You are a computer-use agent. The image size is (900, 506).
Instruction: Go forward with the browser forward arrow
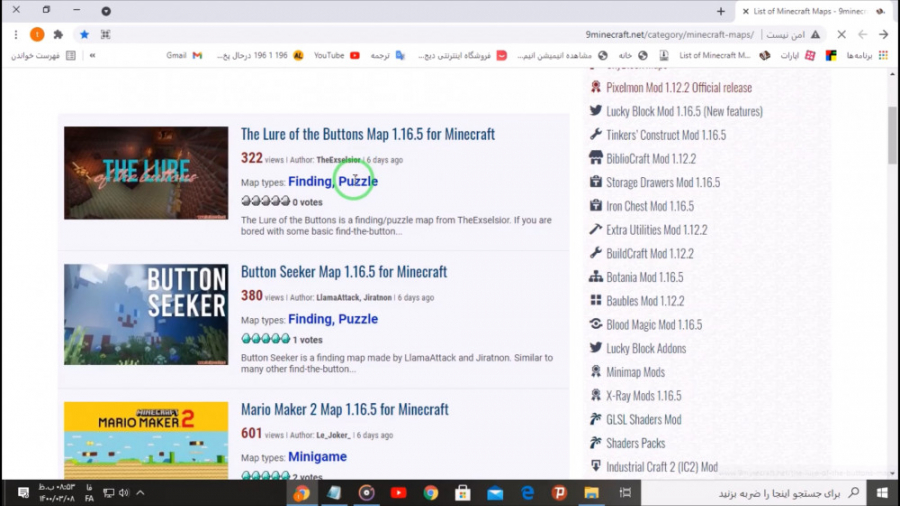[x=883, y=34]
